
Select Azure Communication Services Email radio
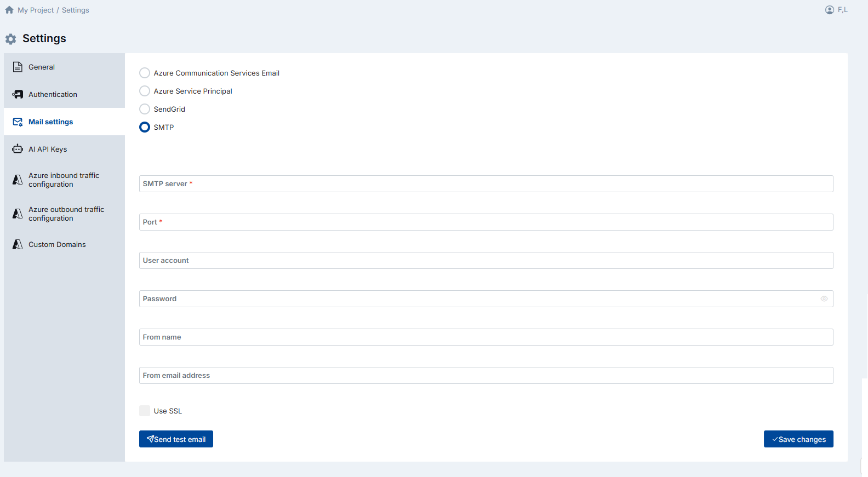[x=145, y=73]
